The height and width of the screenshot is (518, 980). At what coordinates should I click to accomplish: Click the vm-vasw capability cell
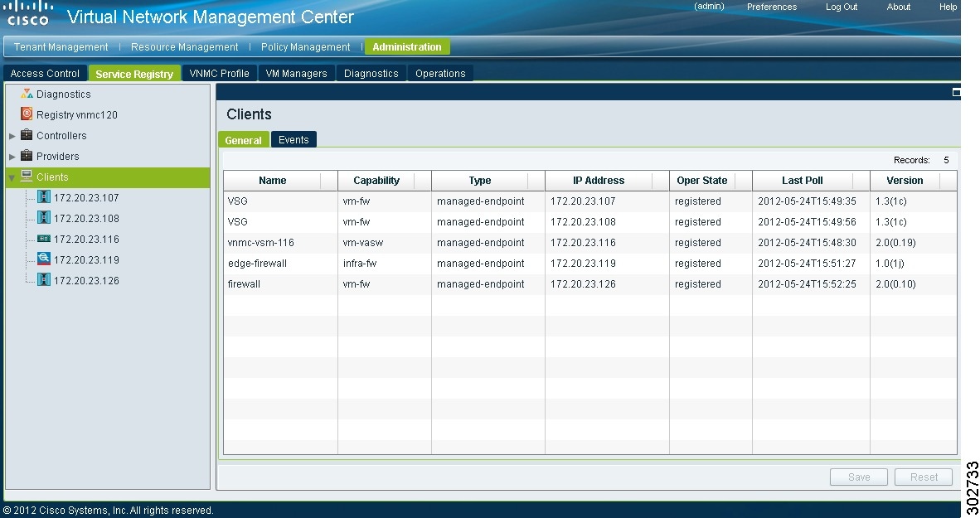coord(363,243)
